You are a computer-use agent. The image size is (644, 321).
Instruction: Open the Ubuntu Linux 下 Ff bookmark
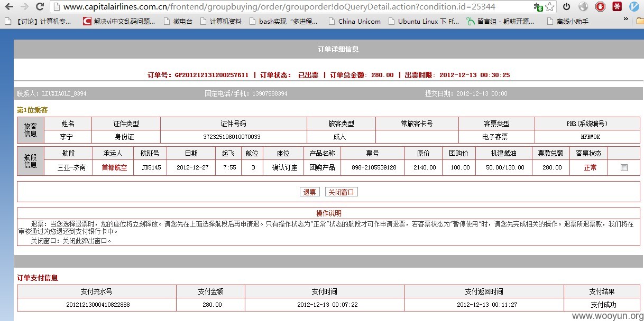tap(424, 22)
